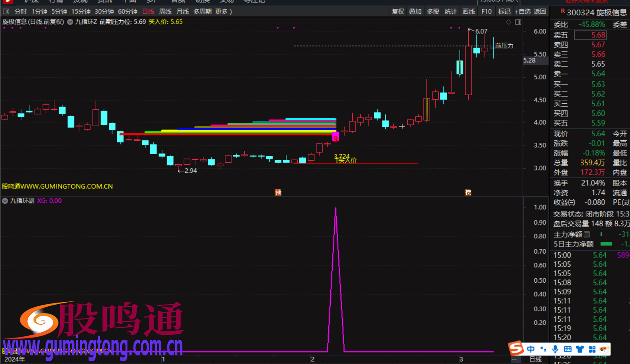Expand the 更多 period options

coord(224,11)
